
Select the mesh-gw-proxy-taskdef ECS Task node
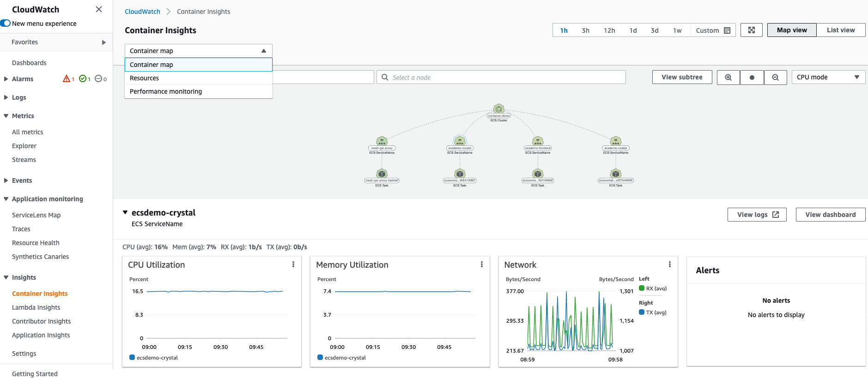click(x=382, y=174)
